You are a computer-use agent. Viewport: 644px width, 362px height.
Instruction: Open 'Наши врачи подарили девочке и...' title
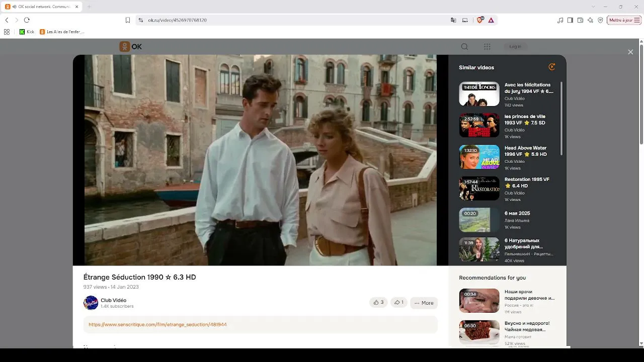pyautogui.click(x=530, y=295)
